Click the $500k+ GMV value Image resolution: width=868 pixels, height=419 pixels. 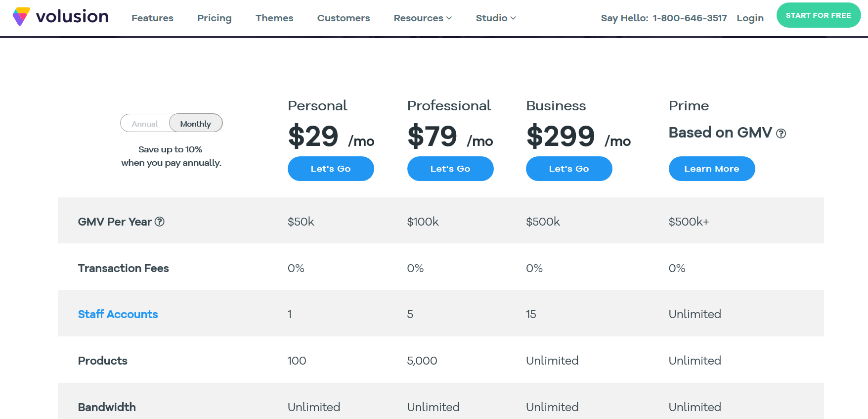click(689, 222)
